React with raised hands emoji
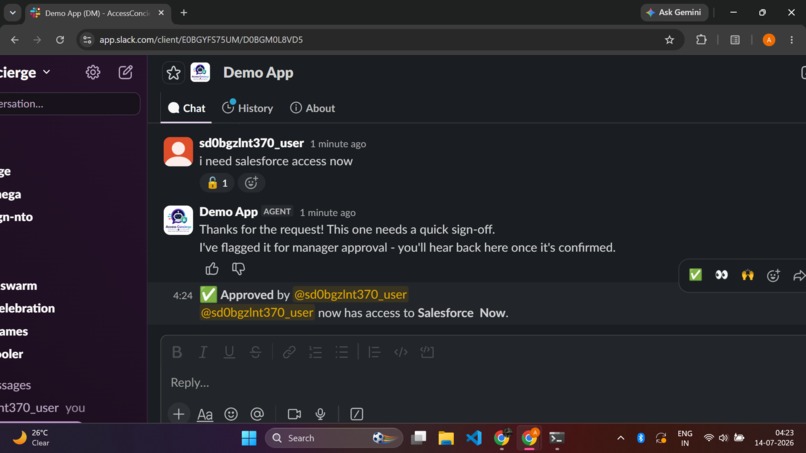The image size is (806, 453). pos(747,275)
